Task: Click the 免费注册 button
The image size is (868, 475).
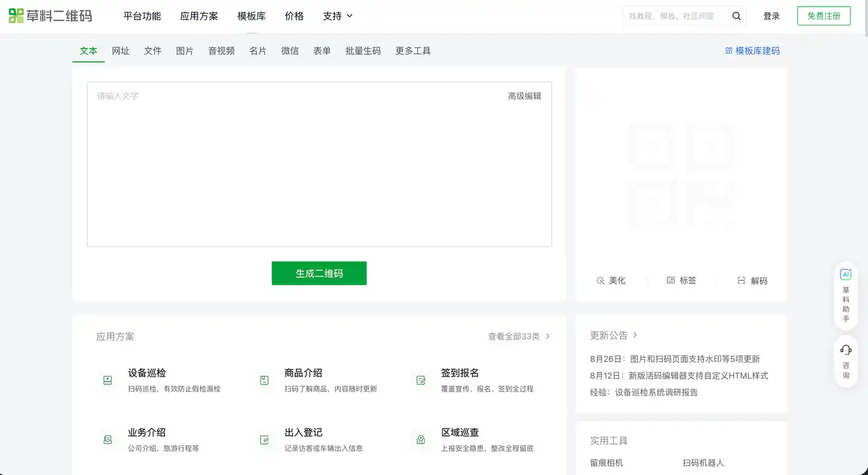Action: [824, 16]
